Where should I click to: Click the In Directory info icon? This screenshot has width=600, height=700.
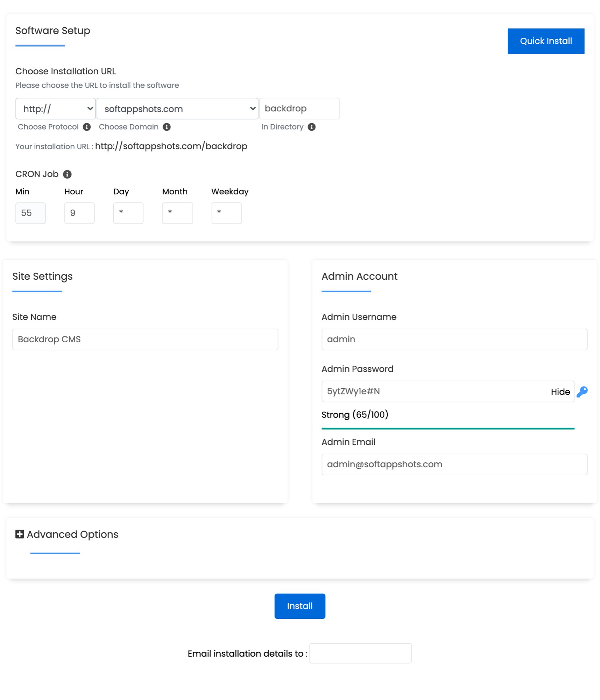[312, 127]
